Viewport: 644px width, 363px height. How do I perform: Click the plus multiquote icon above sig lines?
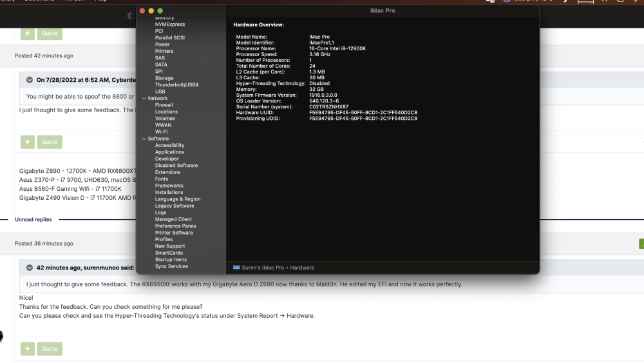28,142
